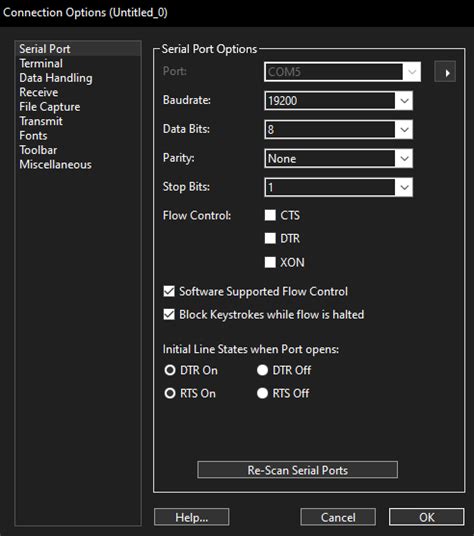The width and height of the screenshot is (474, 536).
Task: Click the Initial Line States when Port opens label
Action: click(x=251, y=349)
